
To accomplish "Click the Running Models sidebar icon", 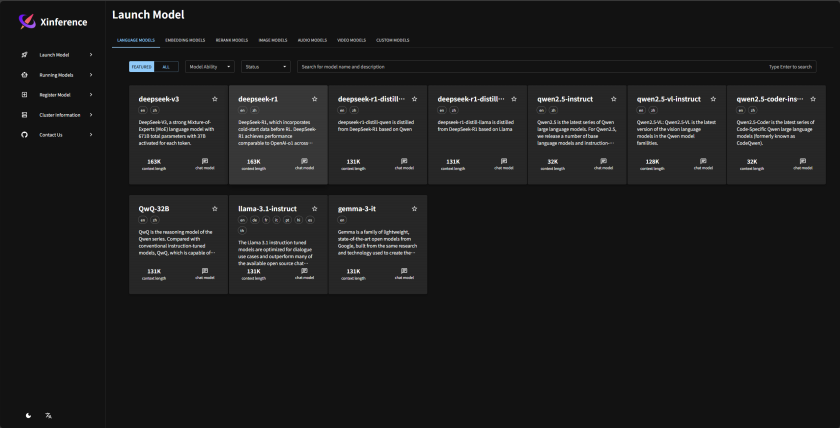I will click(x=24, y=75).
